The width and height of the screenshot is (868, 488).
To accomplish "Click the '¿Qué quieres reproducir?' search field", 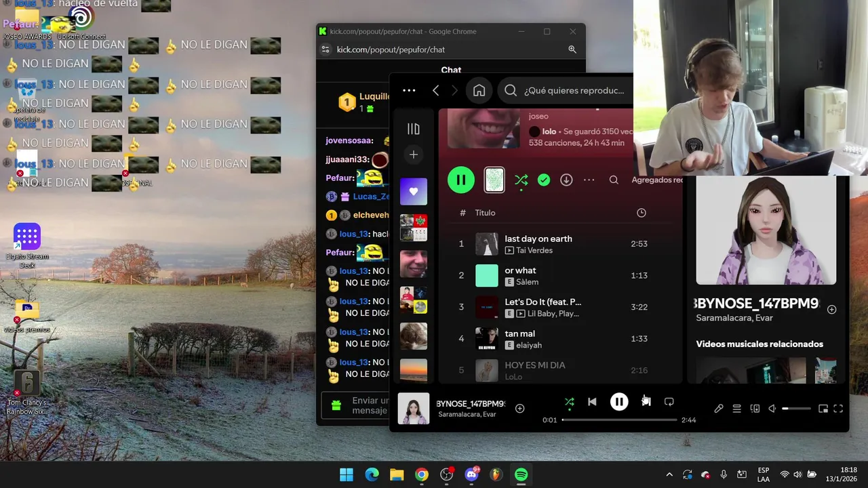I will point(566,90).
